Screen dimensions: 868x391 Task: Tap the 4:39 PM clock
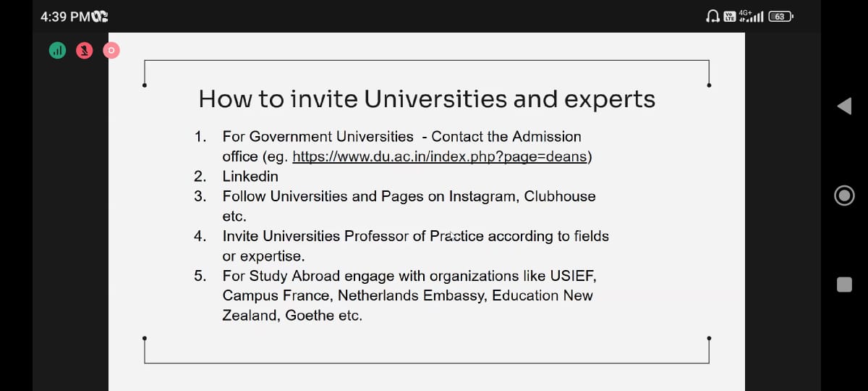click(64, 16)
